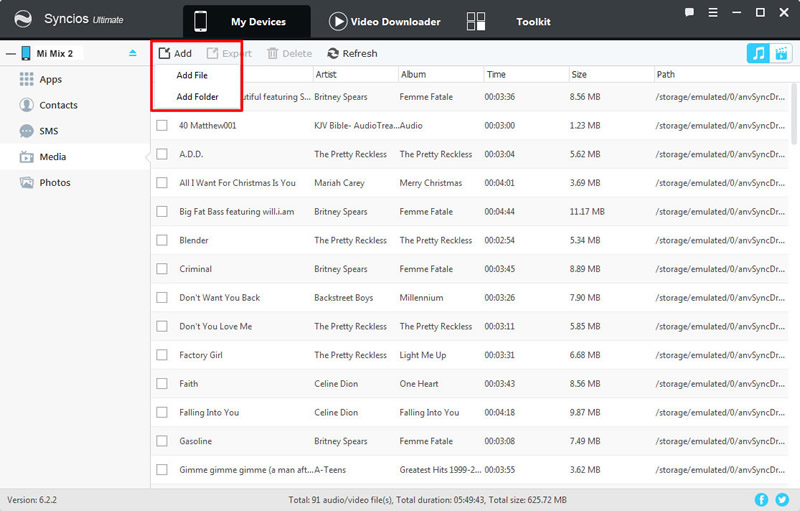
Task: Check the box for A.D.D.
Action: point(162,154)
